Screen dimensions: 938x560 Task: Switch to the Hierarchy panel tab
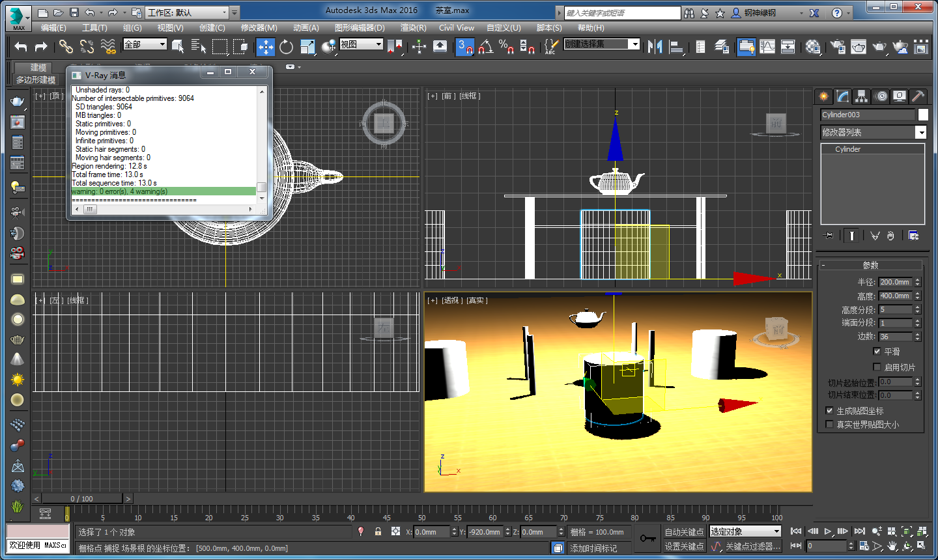pyautogui.click(x=862, y=96)
